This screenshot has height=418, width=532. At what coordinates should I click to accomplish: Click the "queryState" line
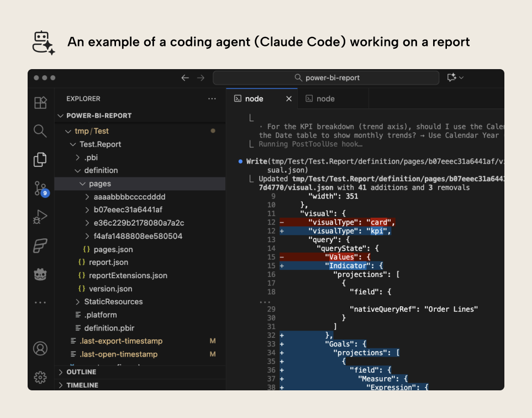[x=348, y=249]
